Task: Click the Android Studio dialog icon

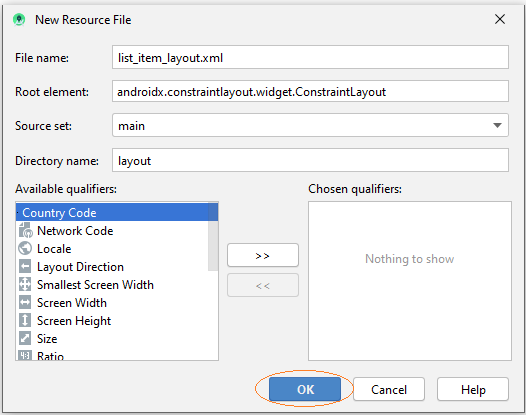Action: pyautogui.click(x=19, y=20)
